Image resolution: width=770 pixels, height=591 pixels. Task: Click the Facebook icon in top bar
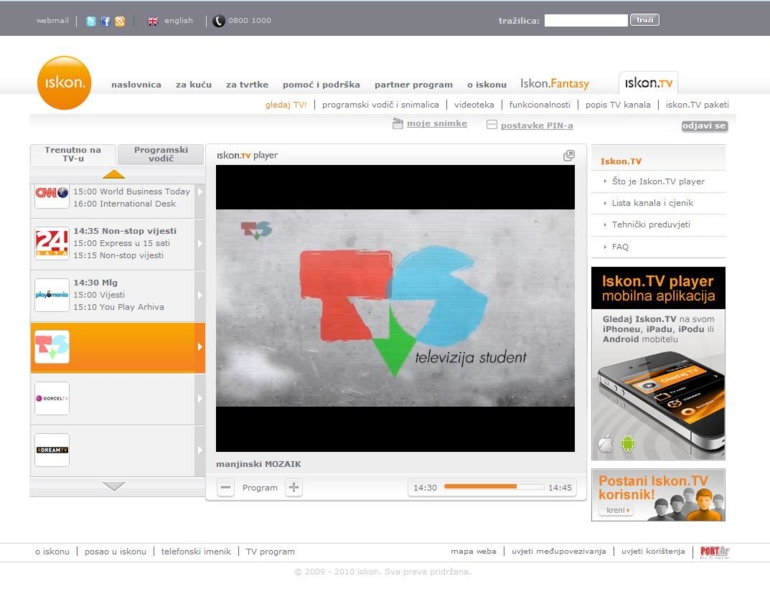click(x=105, y=21)
